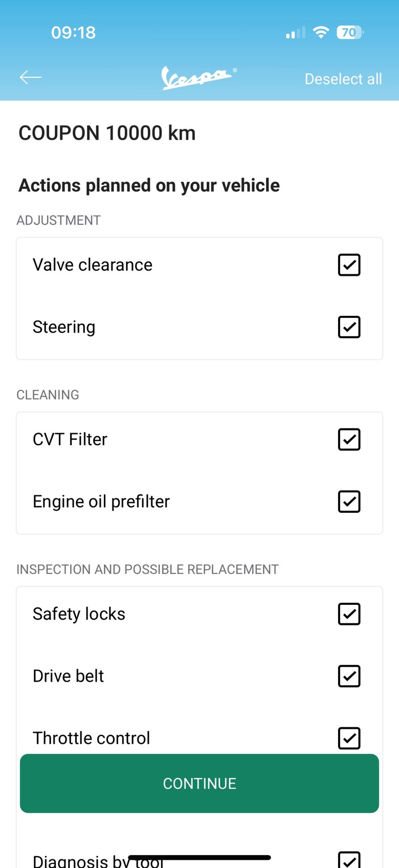Tap the back arrow icon
The image size is (399, 868).
pyautogui.click(x=31, y=77)
